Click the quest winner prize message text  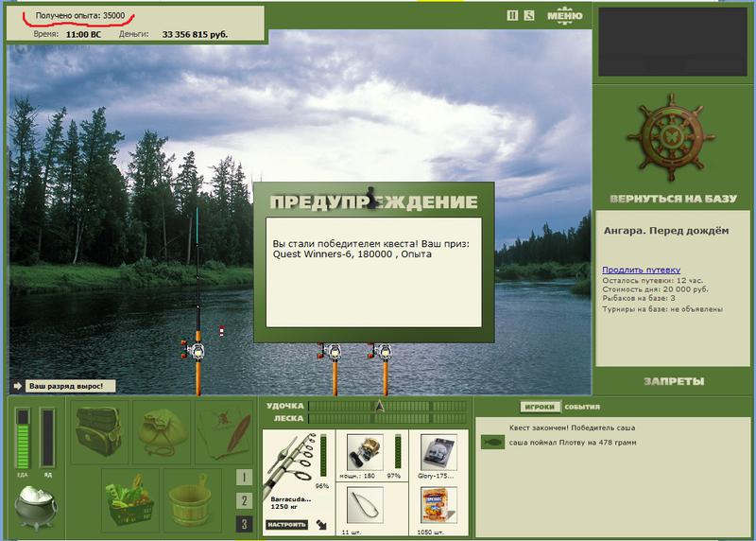click(x=370, y=249)
